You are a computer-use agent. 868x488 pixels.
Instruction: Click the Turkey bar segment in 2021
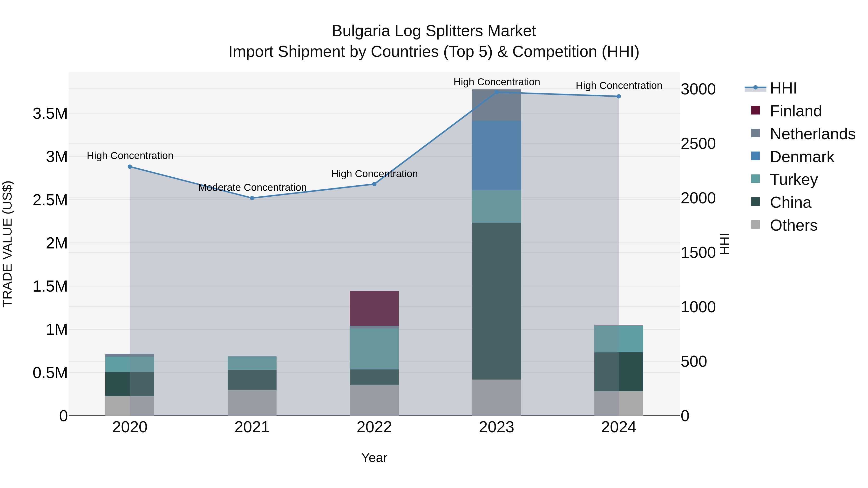(x=252, y=363)
